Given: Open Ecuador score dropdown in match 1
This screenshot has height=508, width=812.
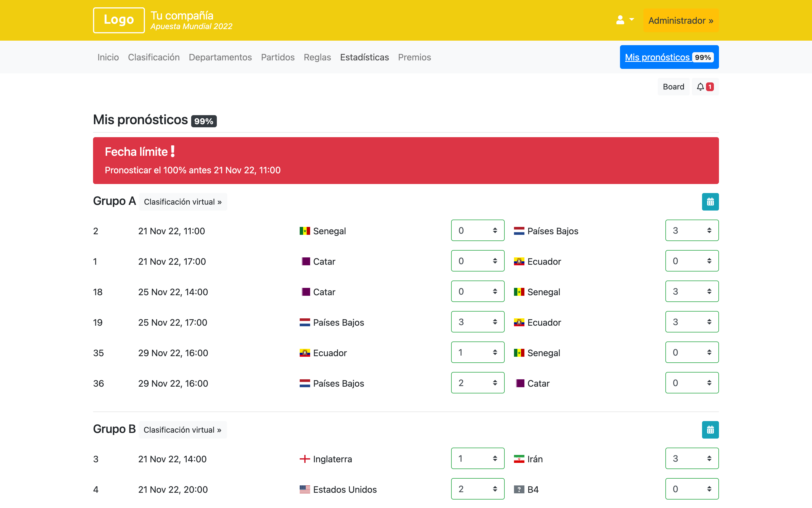Looking at the screenshot, I should 692,261.
